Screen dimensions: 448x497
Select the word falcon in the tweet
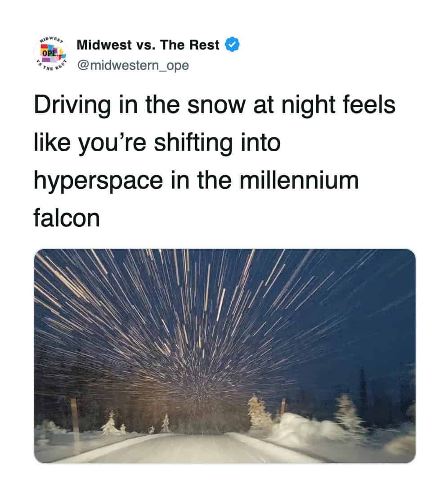(67, 218)
